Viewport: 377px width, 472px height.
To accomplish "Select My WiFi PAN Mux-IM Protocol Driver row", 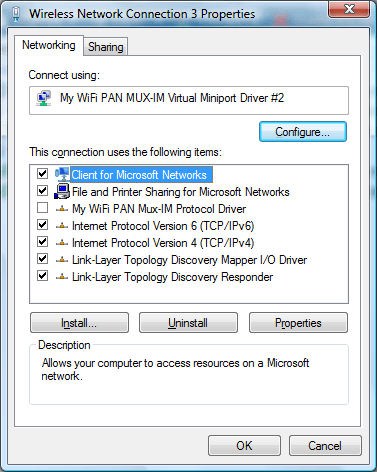I will click(x=159, y=209).
